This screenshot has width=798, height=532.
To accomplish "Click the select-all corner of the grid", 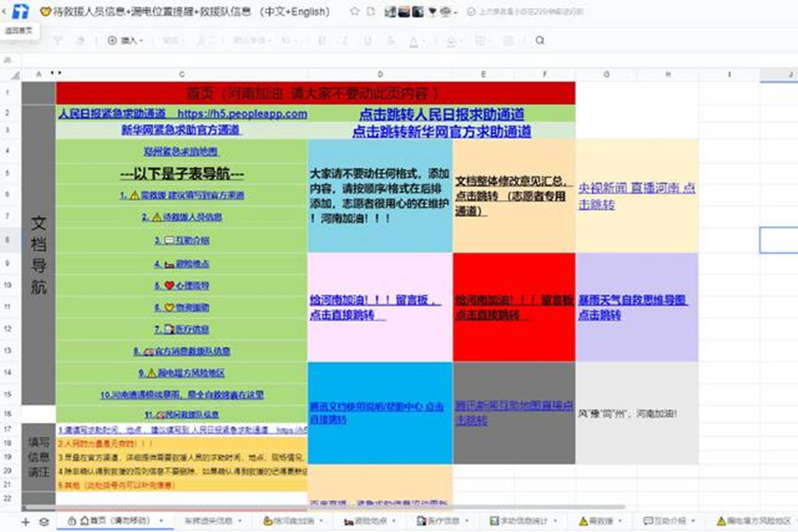I will (x=16, y=74).
